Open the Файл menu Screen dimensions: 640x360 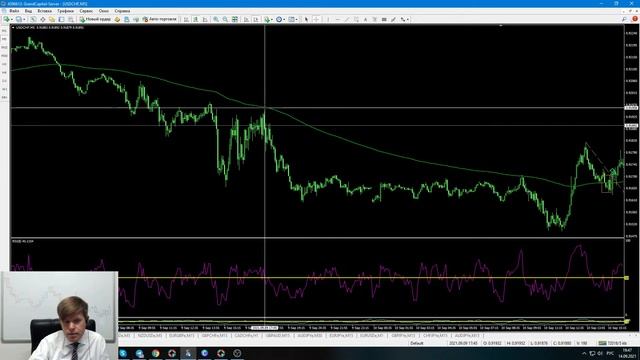(14, 11)
